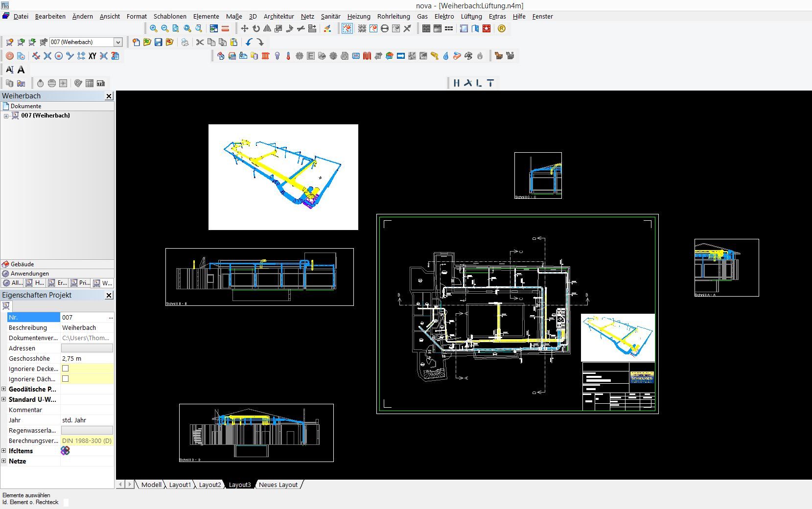Image resolution: width=812 pixels, height=509 pixels.
Task: Select the rotate tool icon
Action: [x=256, y=29]
